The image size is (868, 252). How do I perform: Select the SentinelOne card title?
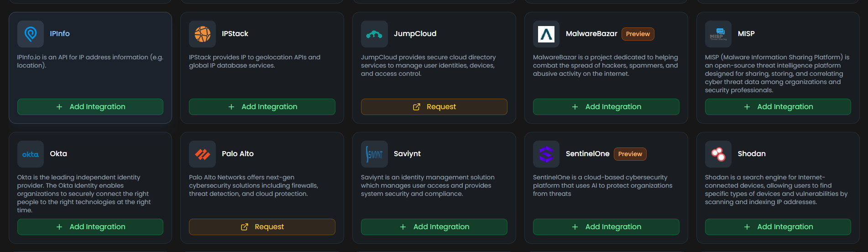click(x=588, y=154)
